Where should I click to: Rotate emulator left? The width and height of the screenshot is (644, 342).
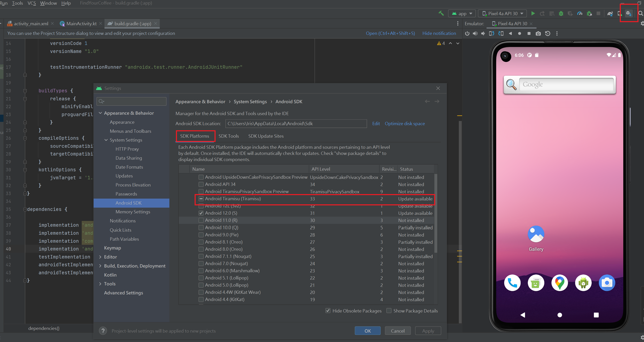491,33
